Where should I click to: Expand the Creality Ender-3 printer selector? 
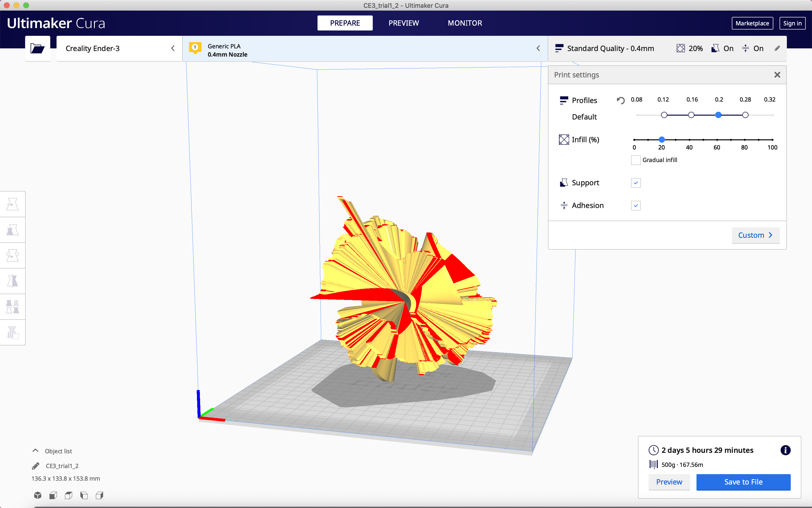(119, 48)
